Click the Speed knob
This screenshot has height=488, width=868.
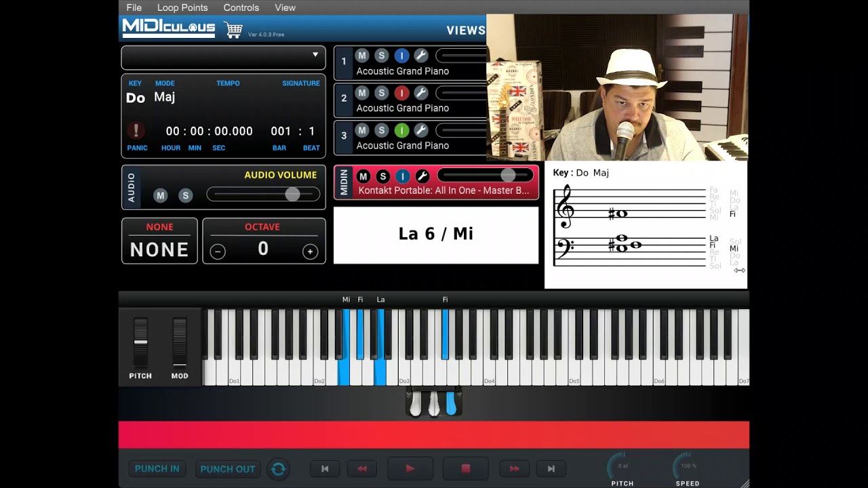(688, 466)
